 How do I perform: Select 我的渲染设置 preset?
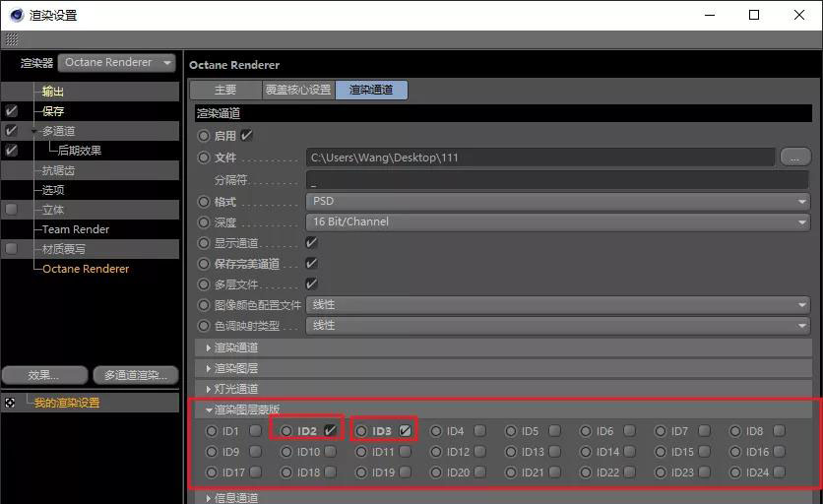click(67, 403)
